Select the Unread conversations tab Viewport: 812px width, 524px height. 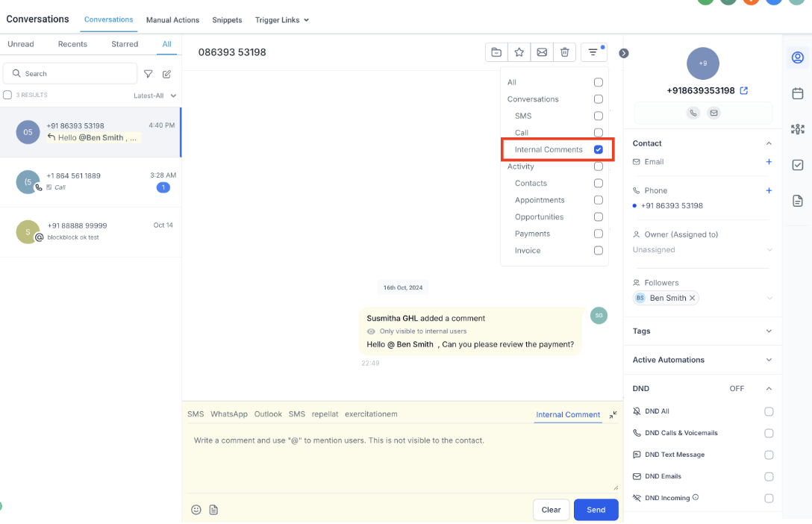[21, 44]
